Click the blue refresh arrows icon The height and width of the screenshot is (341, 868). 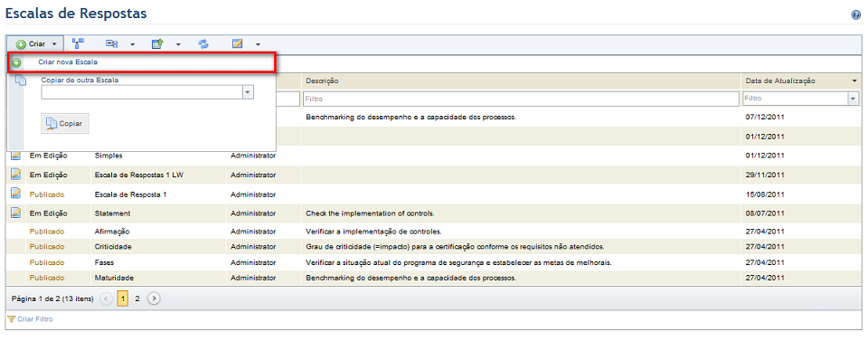pos(203,43)
